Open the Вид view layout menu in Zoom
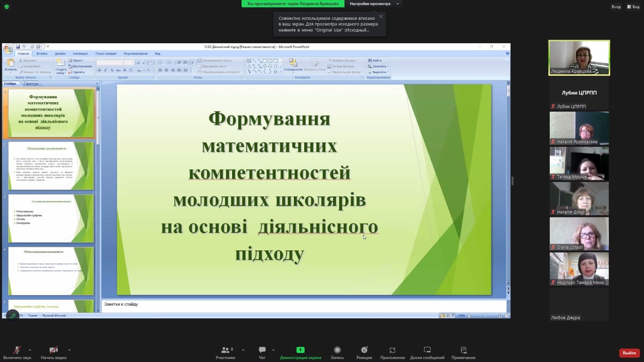Viewport: 644px width, 362px height. click(633, 7)
